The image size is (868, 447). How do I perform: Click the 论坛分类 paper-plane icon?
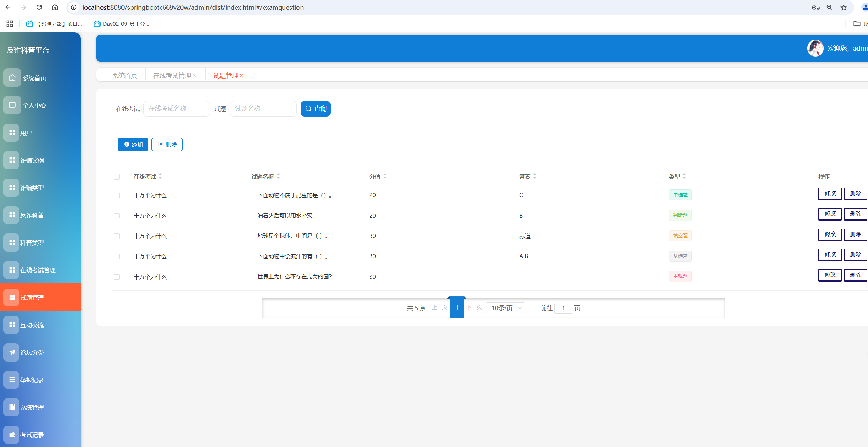tap(12, 352)
